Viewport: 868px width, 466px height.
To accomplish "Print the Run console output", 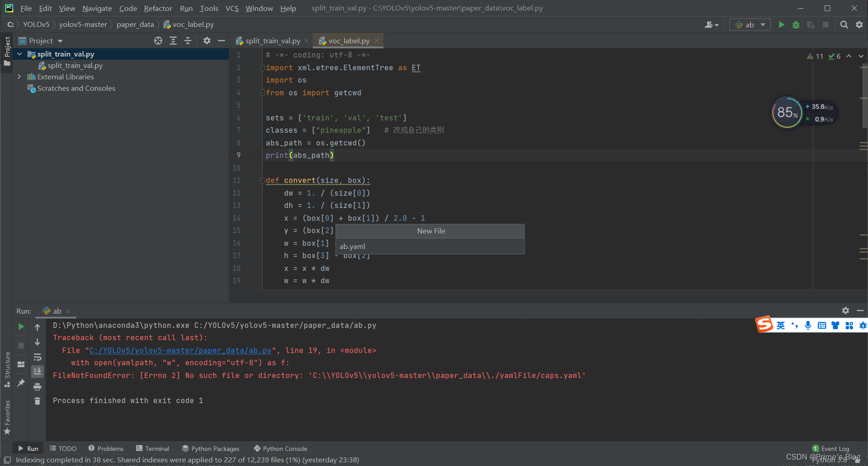I will (37, 387).
